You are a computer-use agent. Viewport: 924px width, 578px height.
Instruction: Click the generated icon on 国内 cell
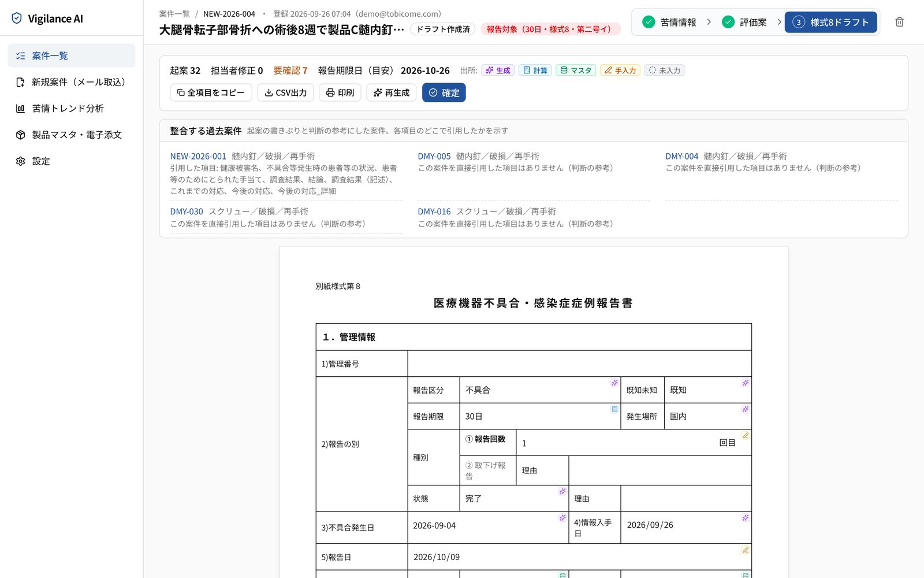746,409
